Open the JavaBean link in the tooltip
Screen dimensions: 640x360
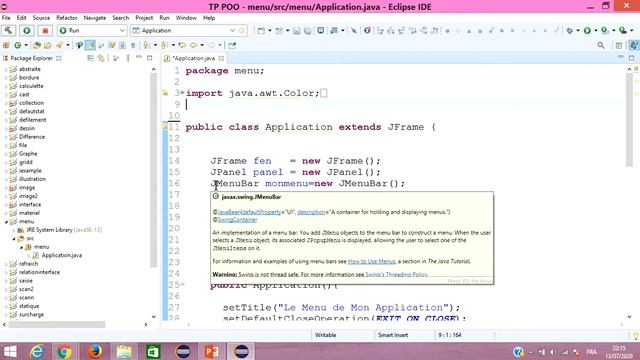click(x=249, y=212)
